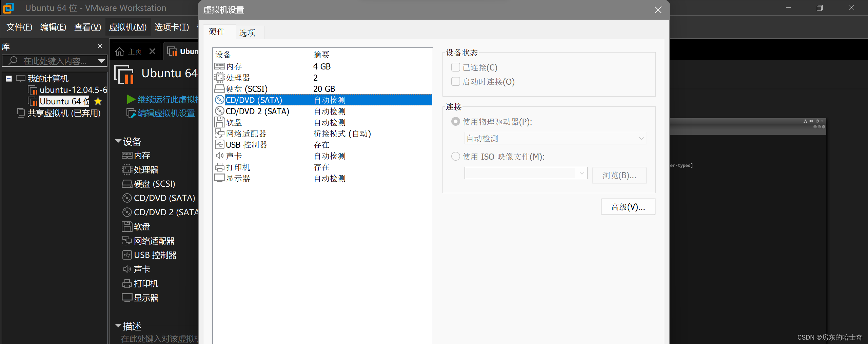
Task: Click the favorite star beside Ubuntu 64 位
Action: pyautogui.click(x=98, y=101)
